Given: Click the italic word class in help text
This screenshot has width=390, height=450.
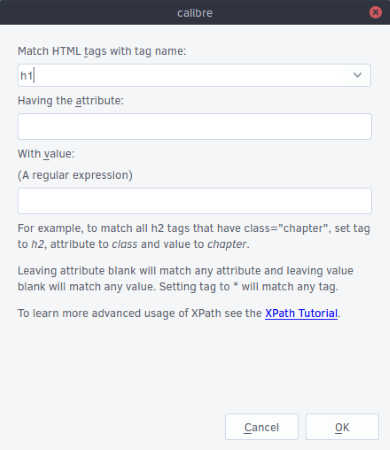Looking at the screenshot, I should (124, 244).
